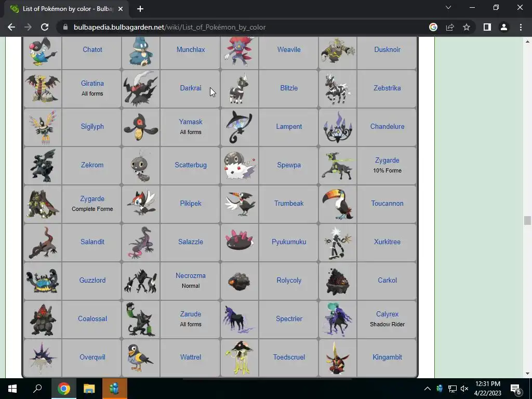The height and width of the screenshot is (399, 532).
Task: Click the Forward navigation arrow
Action: 28,27
